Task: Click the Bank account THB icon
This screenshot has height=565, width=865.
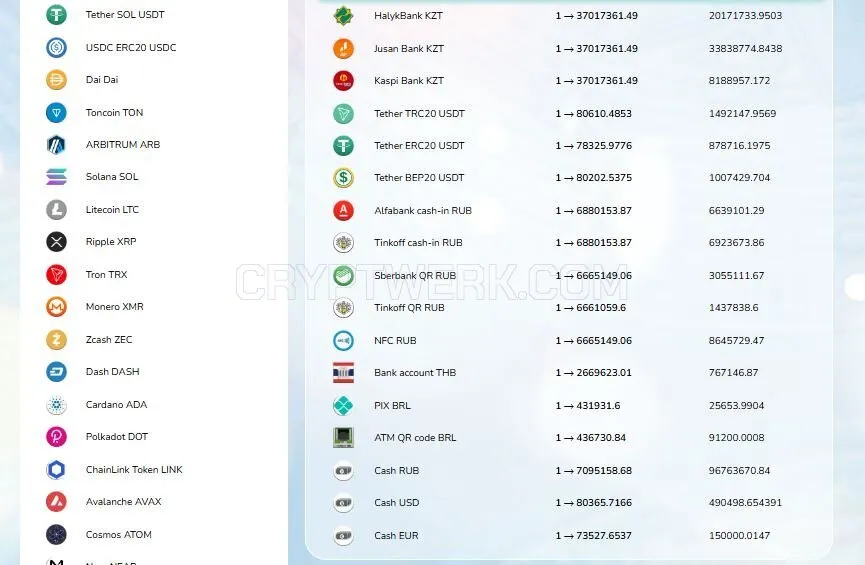Action: coord(343,372)
